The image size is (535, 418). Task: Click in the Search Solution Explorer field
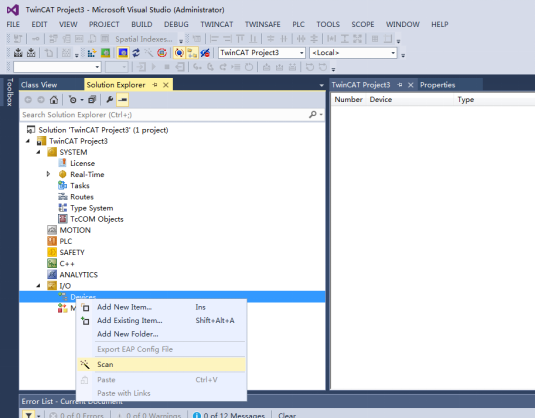[x=164, y=115]
